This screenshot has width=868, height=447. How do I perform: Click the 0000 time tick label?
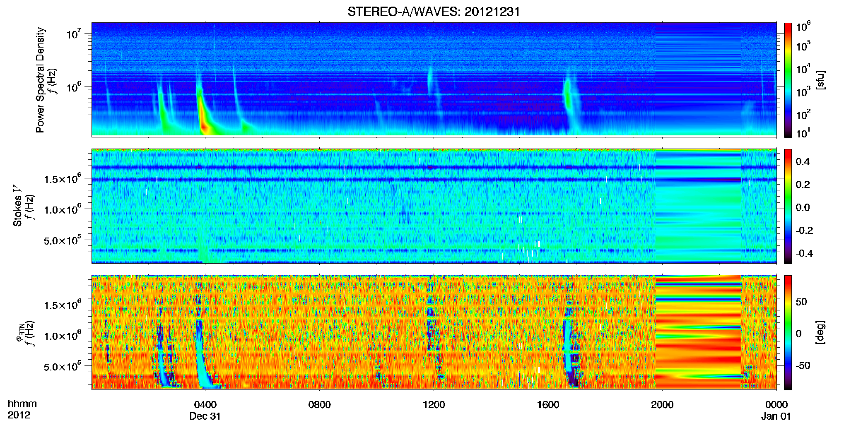[776, 404]
